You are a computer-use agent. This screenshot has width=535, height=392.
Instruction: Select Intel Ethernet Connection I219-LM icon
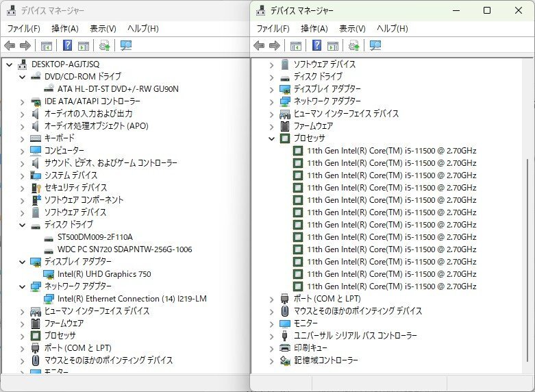pos(49,299)
